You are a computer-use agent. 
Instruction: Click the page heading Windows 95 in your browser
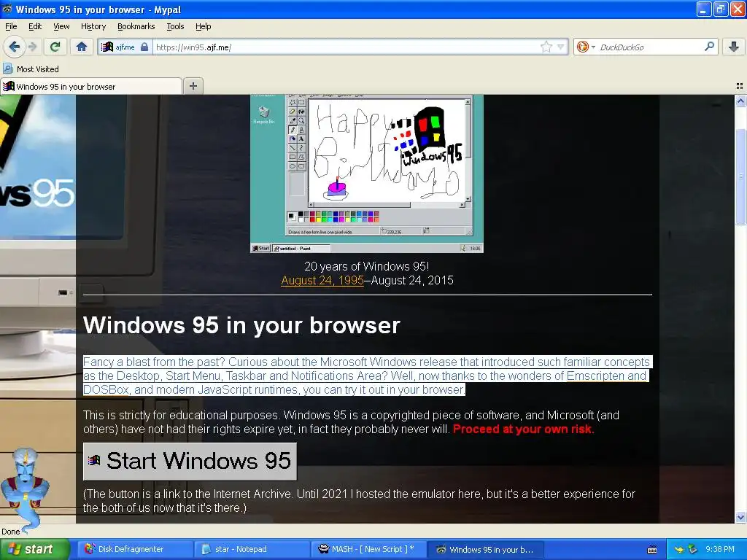[241, 325]
